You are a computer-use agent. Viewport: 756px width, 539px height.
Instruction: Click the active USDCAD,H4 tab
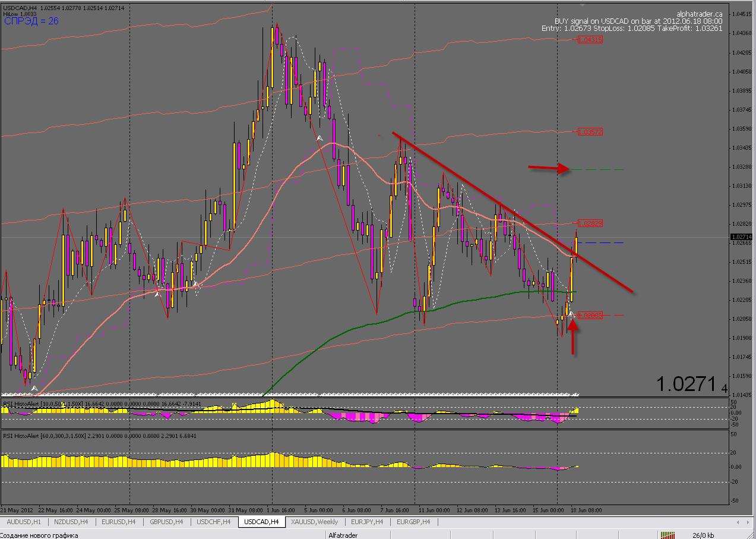click(261, 522)
